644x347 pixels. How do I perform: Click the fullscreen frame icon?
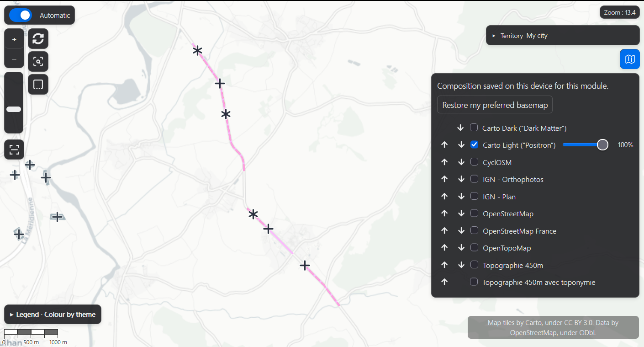14,149
